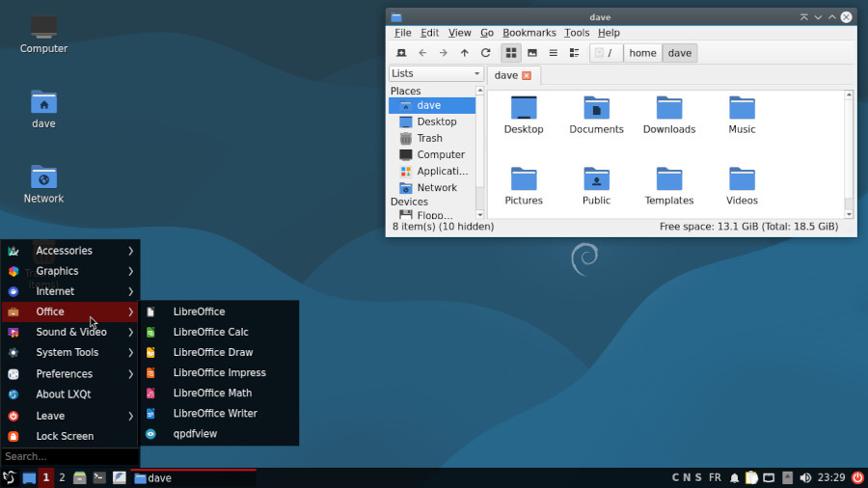Switch to detailed list view
This screenshot has width=868, height=488.
(574, 53)
